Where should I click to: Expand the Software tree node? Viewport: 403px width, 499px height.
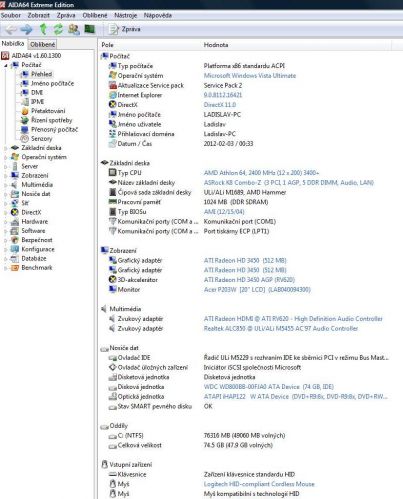6,231
